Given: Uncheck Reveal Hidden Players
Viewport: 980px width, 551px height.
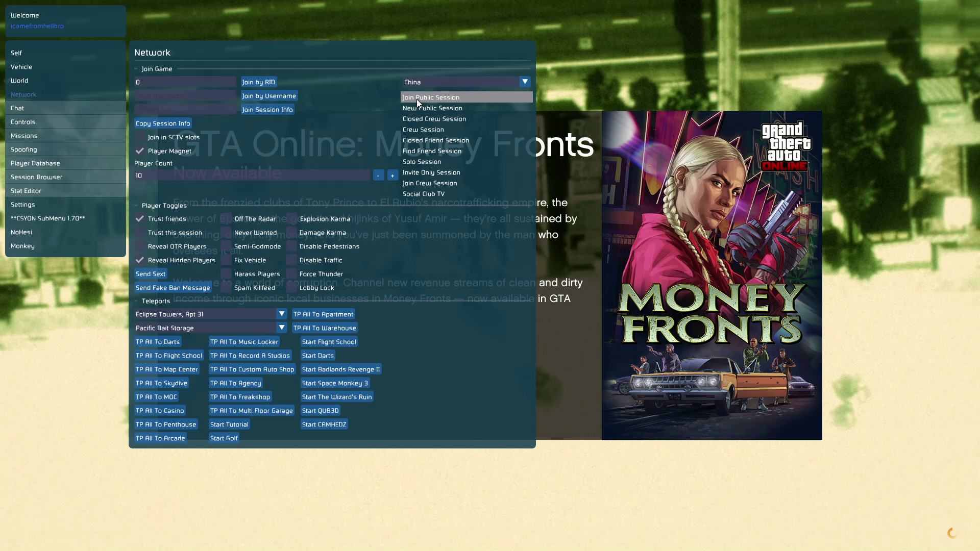Looking at the screenshot, I should [x=140, y=260].
